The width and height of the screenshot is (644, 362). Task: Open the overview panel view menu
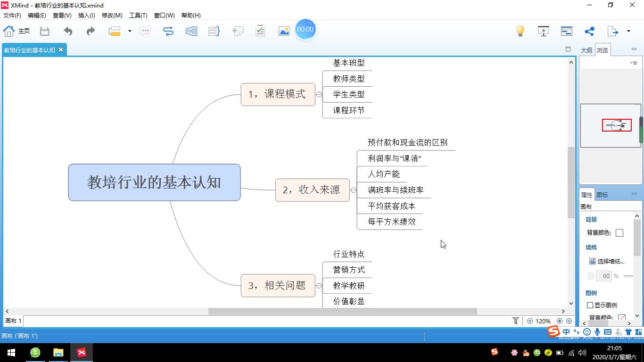click(x=634, y=63)
